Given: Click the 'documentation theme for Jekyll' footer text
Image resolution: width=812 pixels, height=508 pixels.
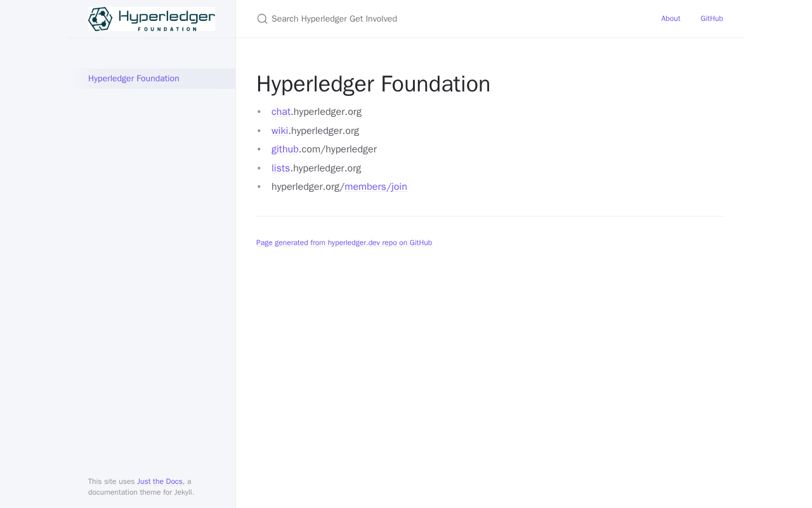Looking at the screenshot, I should (141, 492).
